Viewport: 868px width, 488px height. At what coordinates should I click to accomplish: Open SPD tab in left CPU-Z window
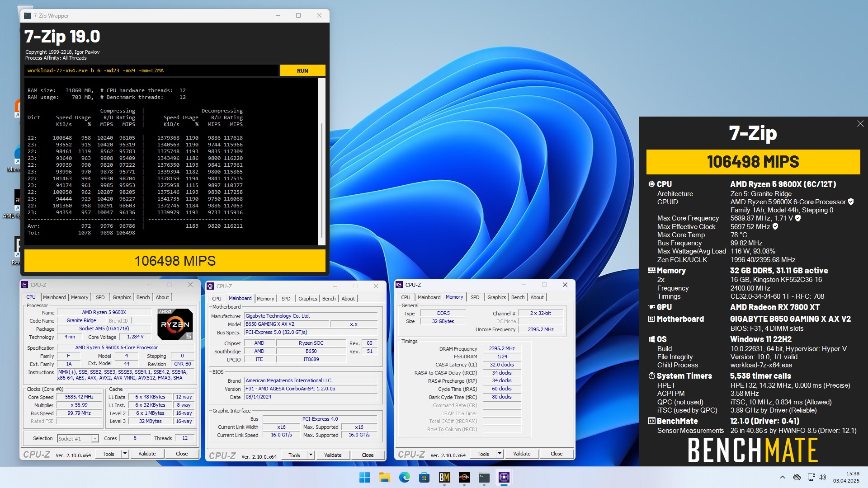100,297
